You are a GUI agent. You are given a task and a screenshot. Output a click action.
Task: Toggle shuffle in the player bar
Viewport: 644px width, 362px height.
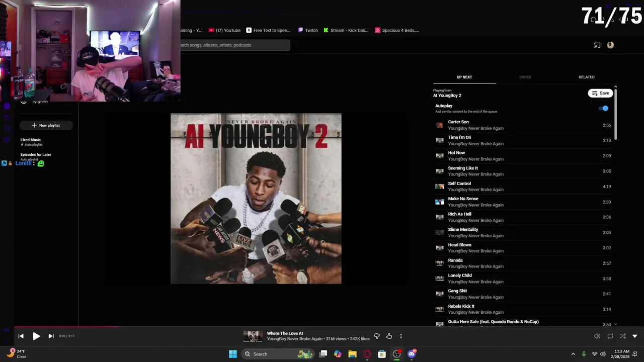[x=623, y=336]
